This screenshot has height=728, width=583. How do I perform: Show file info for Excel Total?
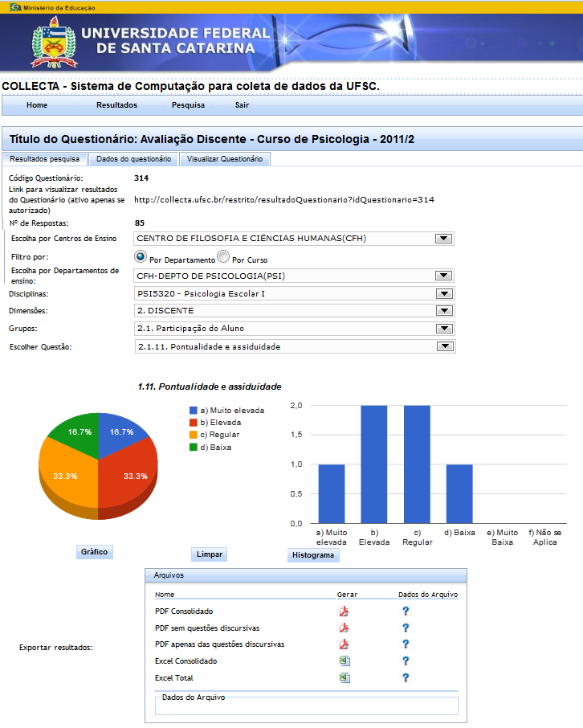pyautogui.click(x=406, y=677)
